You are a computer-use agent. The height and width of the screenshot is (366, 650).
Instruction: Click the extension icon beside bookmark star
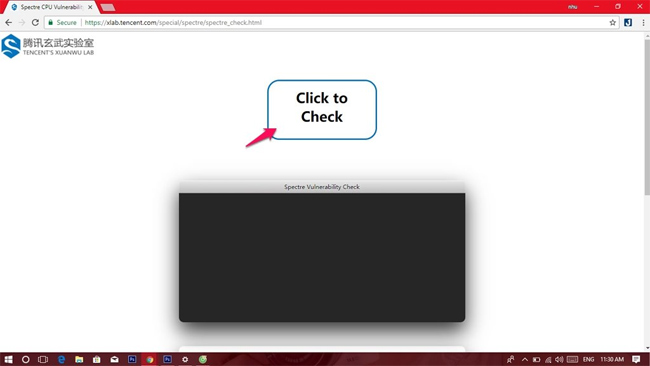coord(628,22)
